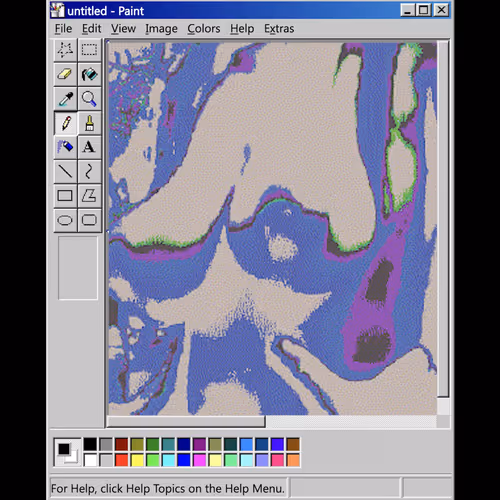This screenshot has width=500, height=500.
Task: Open the Edit menu
Action: tap(91, 29)
